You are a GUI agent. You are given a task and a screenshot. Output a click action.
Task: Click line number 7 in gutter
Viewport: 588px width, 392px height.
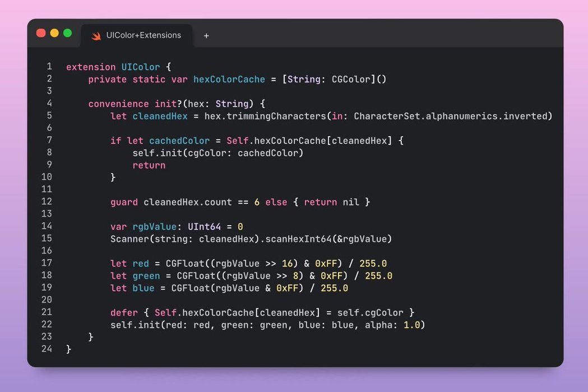[49, 140]
